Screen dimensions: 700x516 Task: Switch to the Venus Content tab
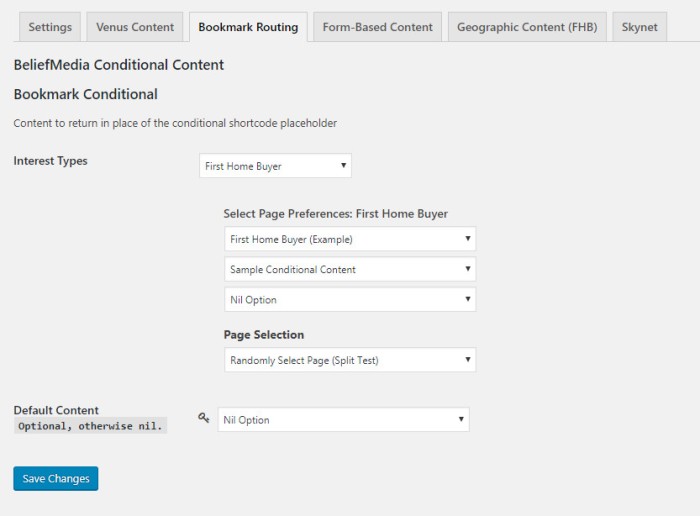point(135,27)
